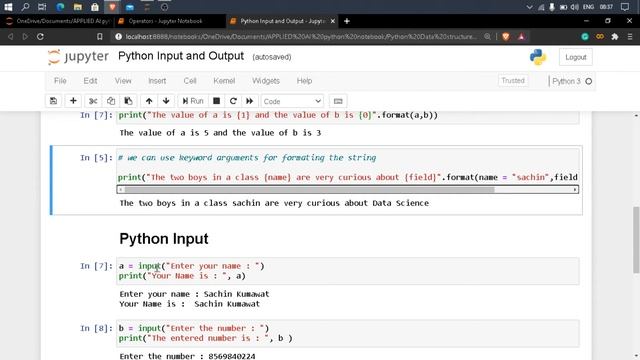This screenshot has width=640, height=360.
Task: Click the zoom magnifier icon in address bar
Action: pos(487,36)
